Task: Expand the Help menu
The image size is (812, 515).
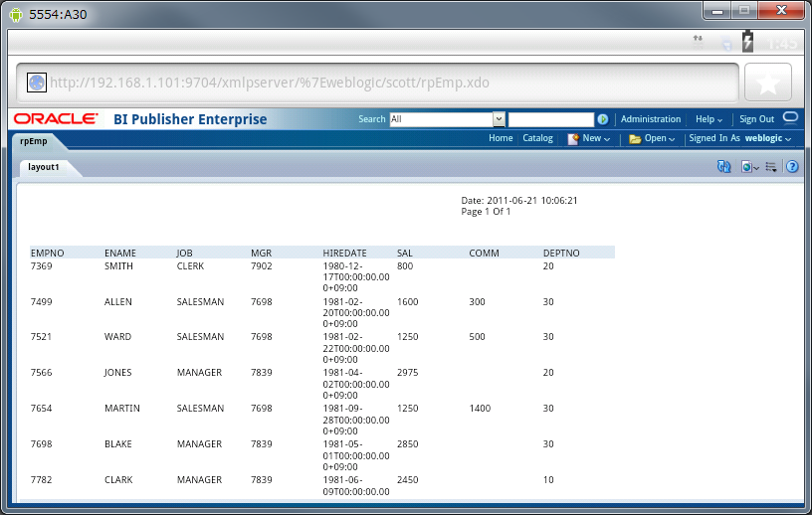Action: click(709, 119)
